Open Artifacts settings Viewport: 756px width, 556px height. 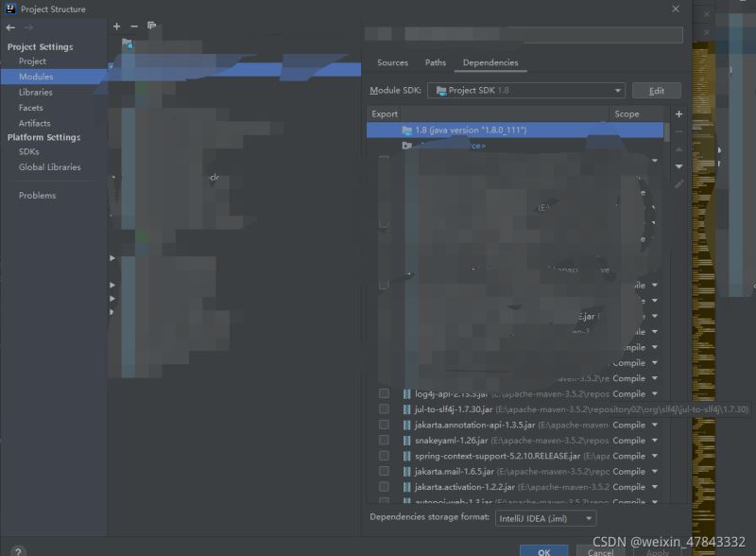point(34,123)
